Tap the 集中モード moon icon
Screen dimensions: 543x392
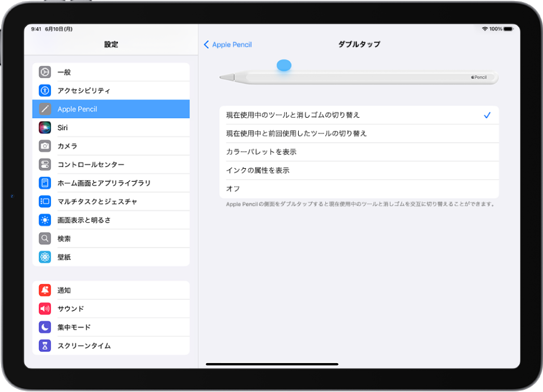(45, 327)
